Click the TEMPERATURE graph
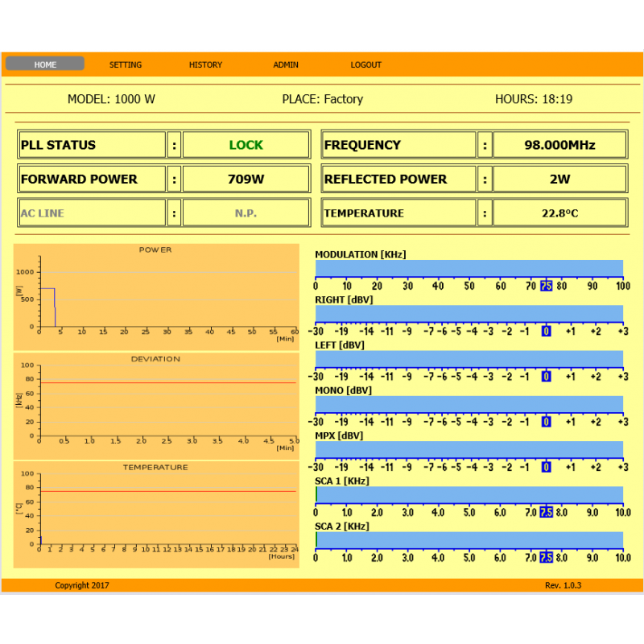Viewport: 644px width, 644px height. point(156,514)
